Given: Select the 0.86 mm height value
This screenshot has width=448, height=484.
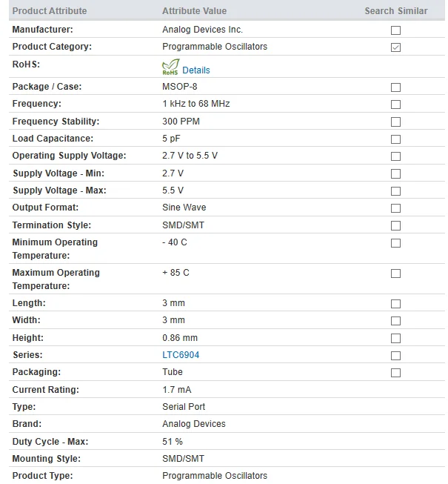Looking at the screenshot, I should coord(180,338).
